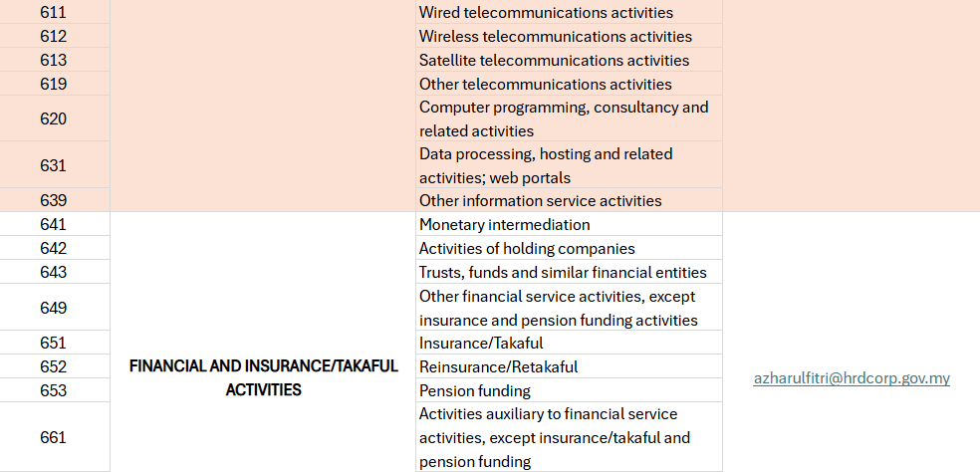Screen dimensions: 980x472
Task: Select the cell with code 631
Action: click(x=54, y=165)
